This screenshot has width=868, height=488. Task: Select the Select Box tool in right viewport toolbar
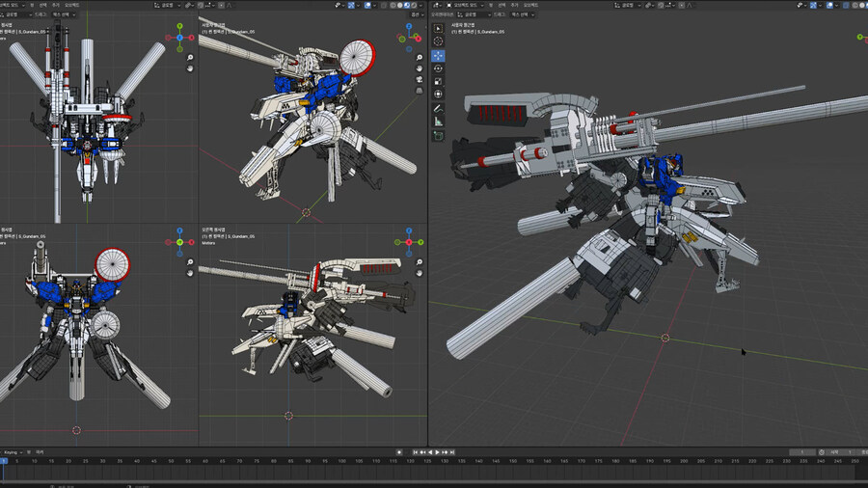click(438, 28)
